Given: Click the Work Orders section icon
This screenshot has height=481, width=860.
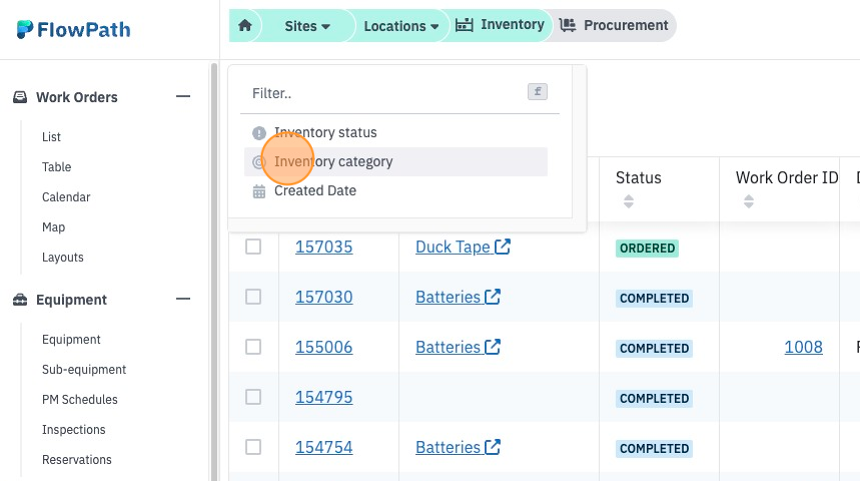Looking at the screenshot, I should point(20,97).
